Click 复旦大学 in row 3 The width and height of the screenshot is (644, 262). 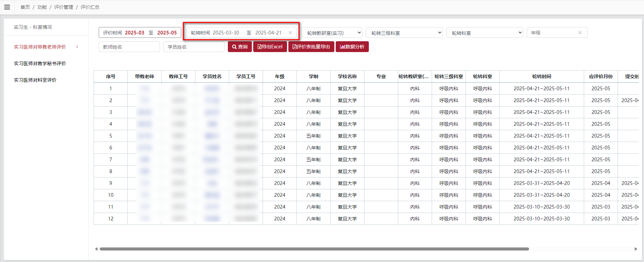347,112
